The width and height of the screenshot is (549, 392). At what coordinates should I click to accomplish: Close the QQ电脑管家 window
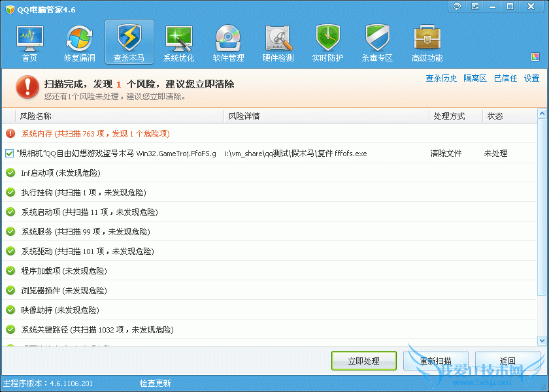(531, 7)
